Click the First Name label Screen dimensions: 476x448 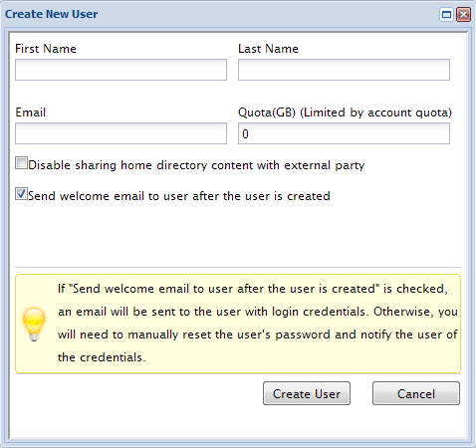46,49
